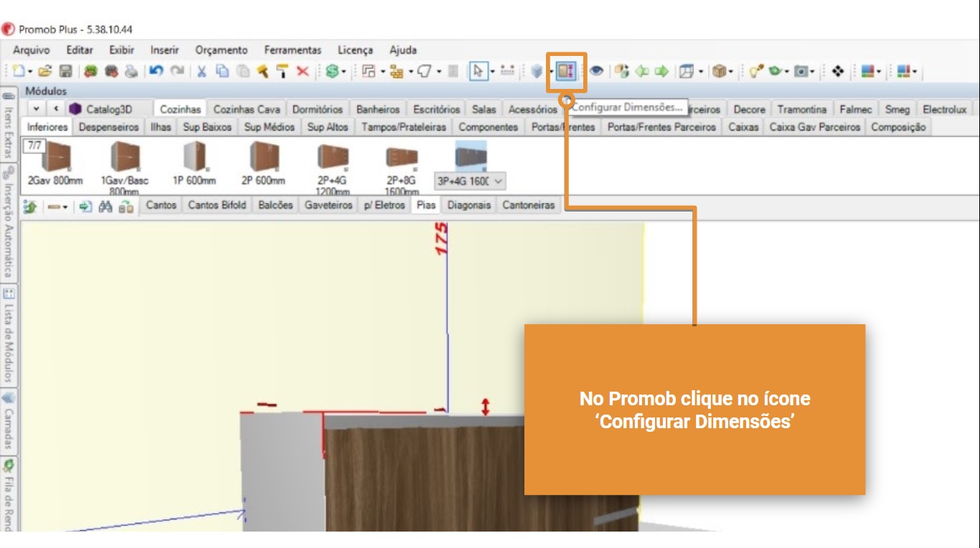980x548 pixels.
Task: Switch to the Dormitórios tab
Action: click(x=317, y=110)
